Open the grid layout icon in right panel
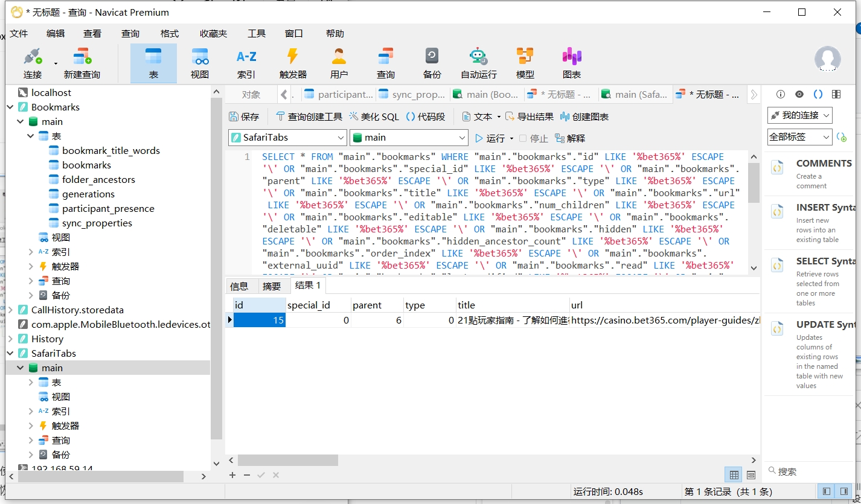 point(836,94)
